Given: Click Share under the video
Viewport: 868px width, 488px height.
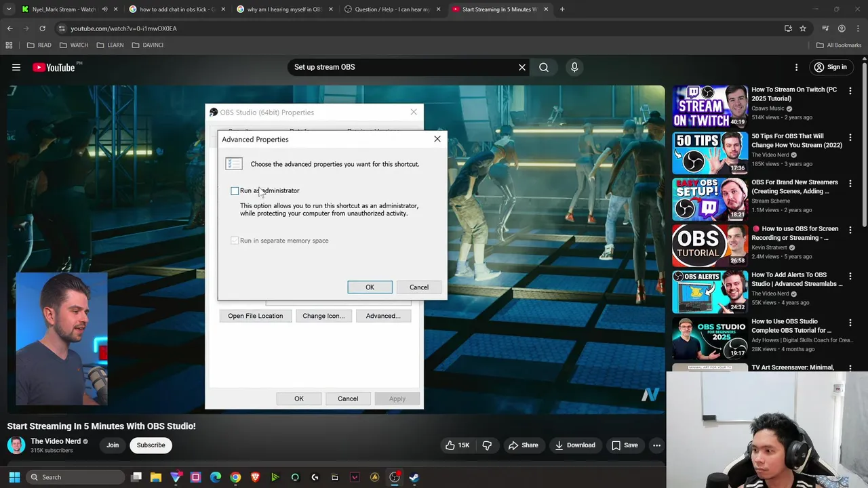Looking at the screenshot, I should [523, 445].
